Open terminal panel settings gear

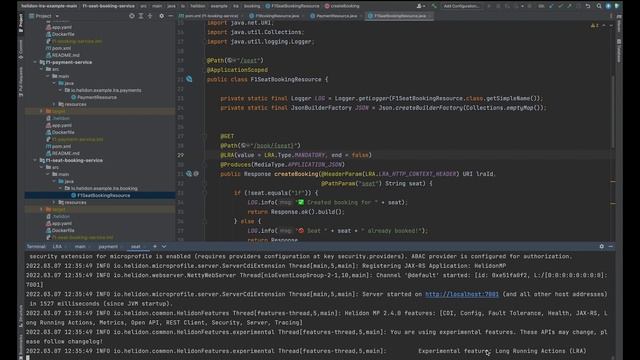[x=602, y=247]
